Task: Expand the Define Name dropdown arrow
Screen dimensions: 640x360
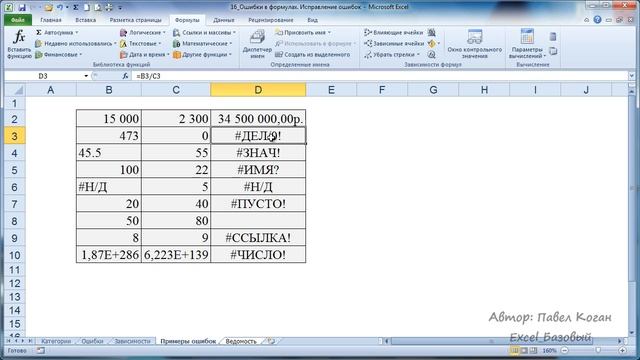Action: click(329, 32)
